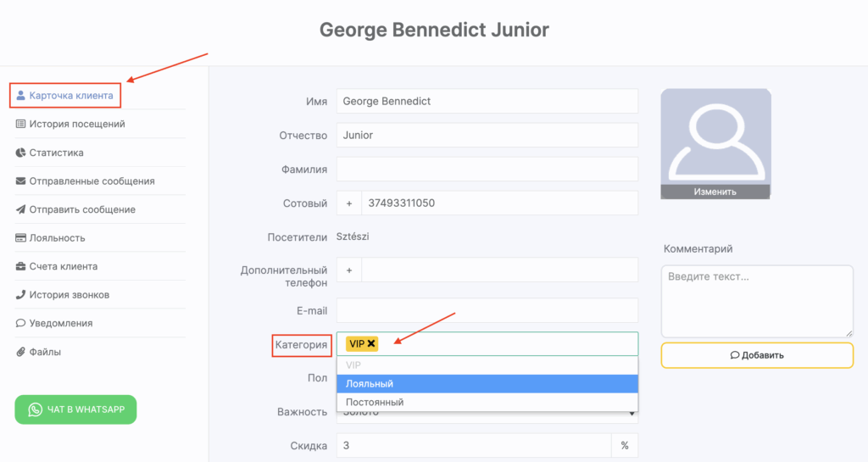This screenshot has height=462, width=868.
Task: Open the Важность dropdown arrow
Action: (x=632, y=415)
